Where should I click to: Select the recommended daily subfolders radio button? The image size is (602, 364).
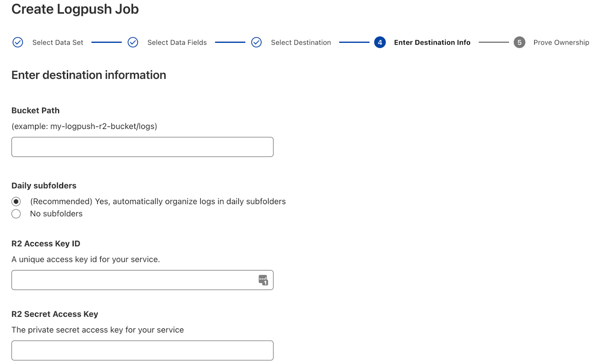point(16,202)
